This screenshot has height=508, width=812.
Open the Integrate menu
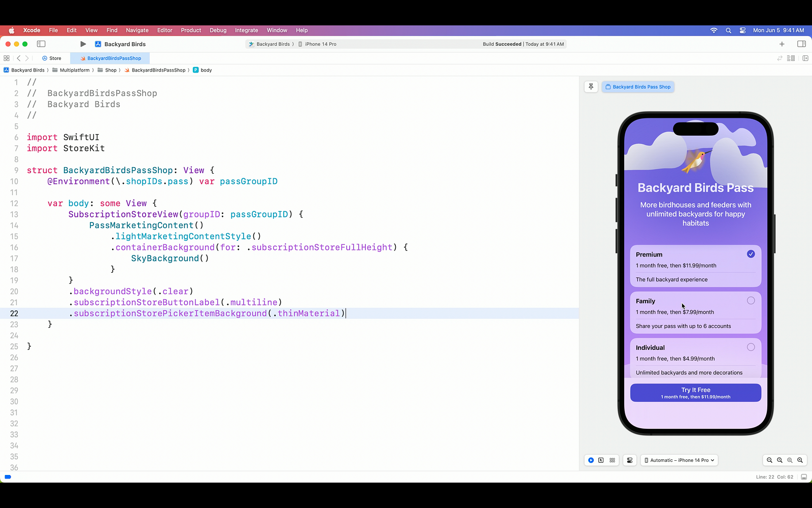247,30
